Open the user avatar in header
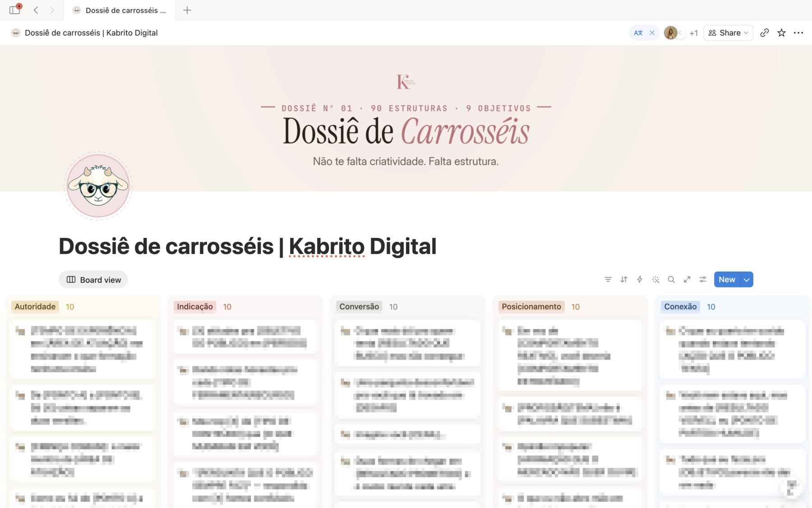This screenshot has height=508, width=812. click(670, 33)
